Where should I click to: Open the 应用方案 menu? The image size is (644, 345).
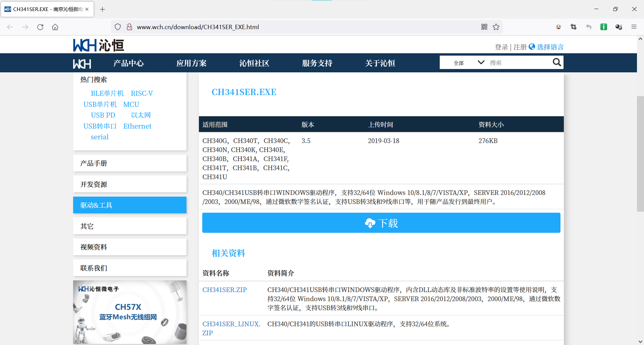[x=192, y=63]
